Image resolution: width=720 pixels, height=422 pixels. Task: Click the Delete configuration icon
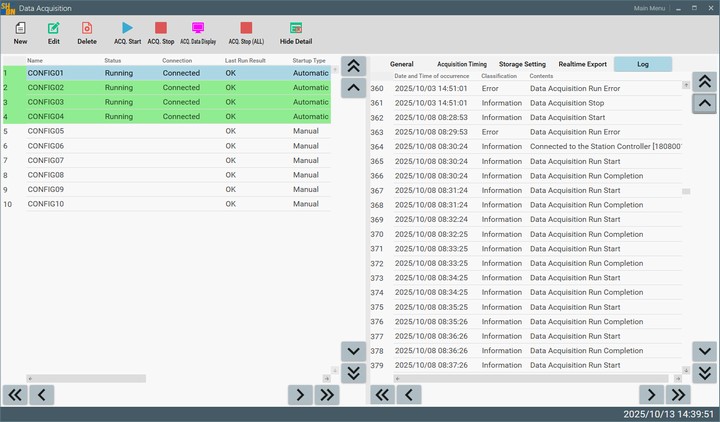point(87,29)
